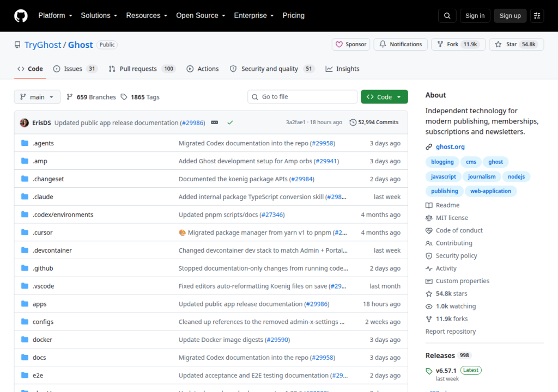Click the commit history clock icon

pyautogui.click(x=353, y=122)
